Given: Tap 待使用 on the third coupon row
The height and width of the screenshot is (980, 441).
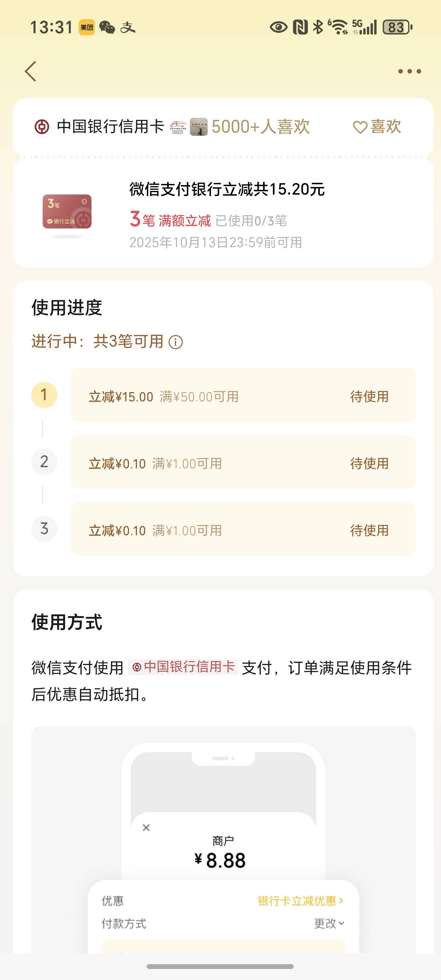Looking at the screenshot, I should [x=369, y=530].
